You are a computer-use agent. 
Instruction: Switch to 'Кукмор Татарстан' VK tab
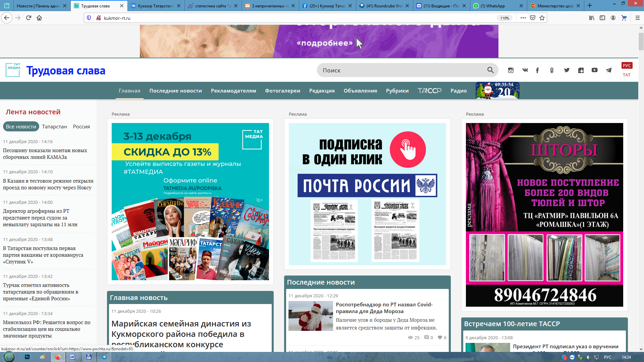pyautogui.click(x=156, y=6)
